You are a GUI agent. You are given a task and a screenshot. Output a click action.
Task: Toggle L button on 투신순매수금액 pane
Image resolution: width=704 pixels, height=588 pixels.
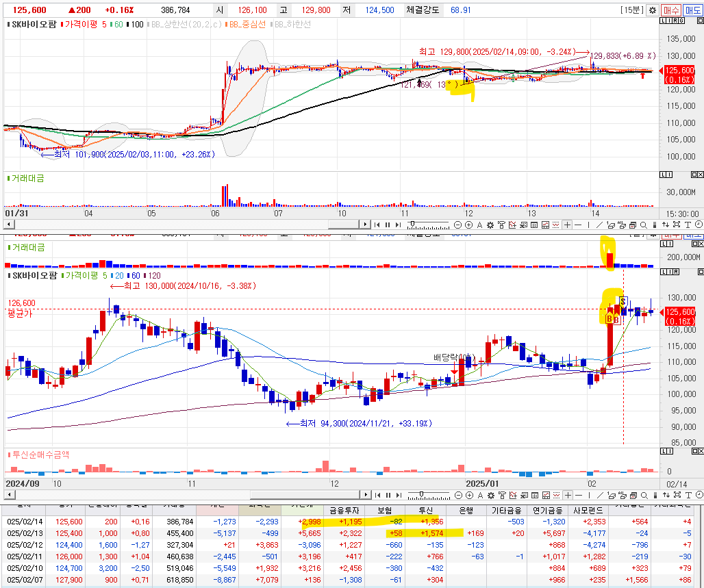coord(663,450)
